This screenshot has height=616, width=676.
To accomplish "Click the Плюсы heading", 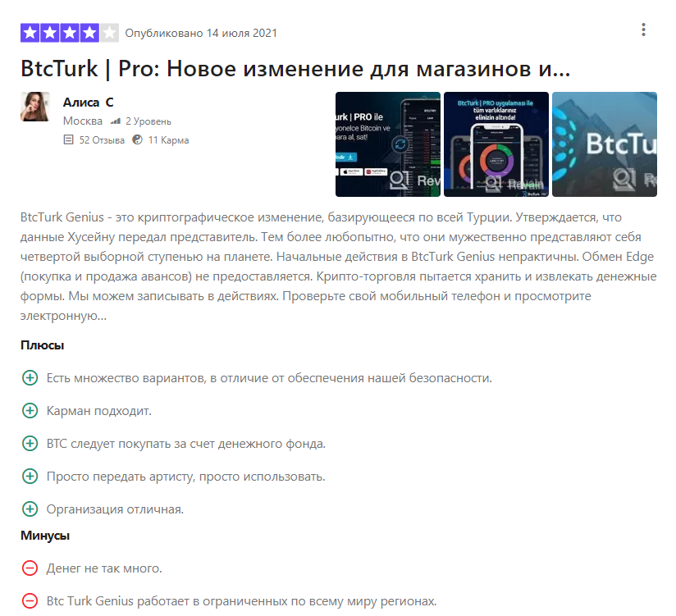I will [43, 345].
